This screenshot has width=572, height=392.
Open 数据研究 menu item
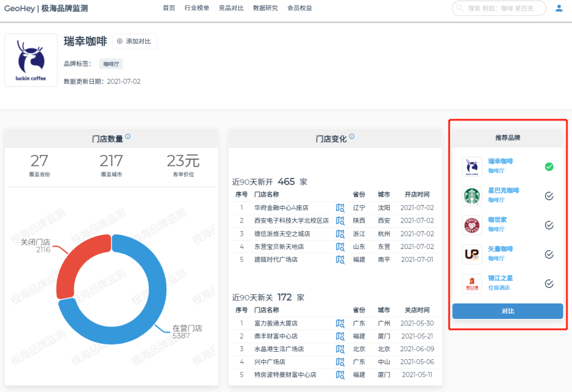point(265,8)
